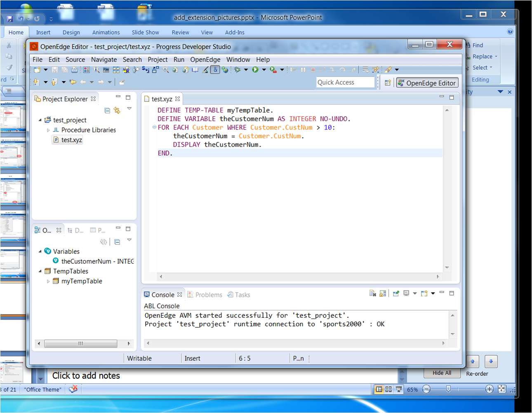Click the Outline view horizontal scrollbar thumb
Viewport: 532px width, 413px height.
(x=81, y=343)
